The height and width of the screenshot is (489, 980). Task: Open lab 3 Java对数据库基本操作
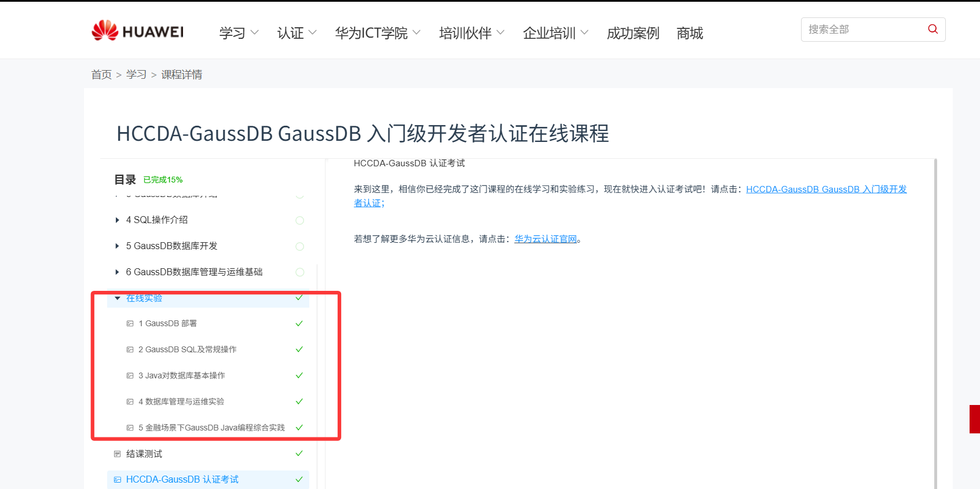(x=182, y=375)
